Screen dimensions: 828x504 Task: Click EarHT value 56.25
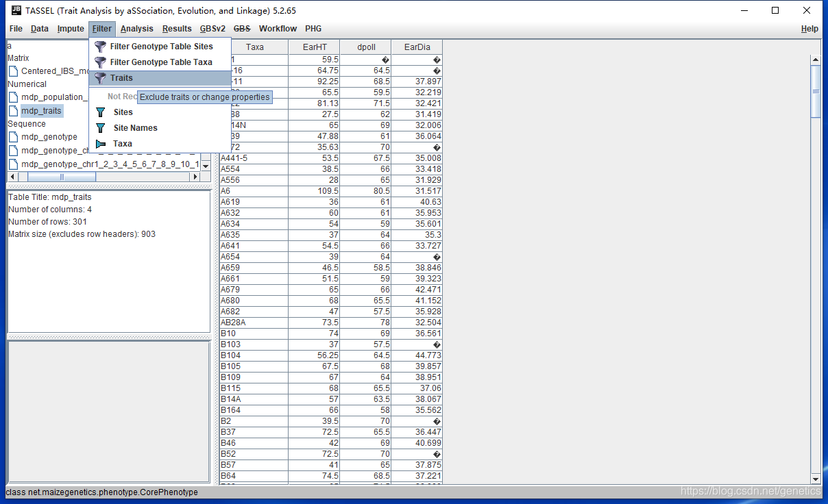pyautogui.click(x=315, y=355)
